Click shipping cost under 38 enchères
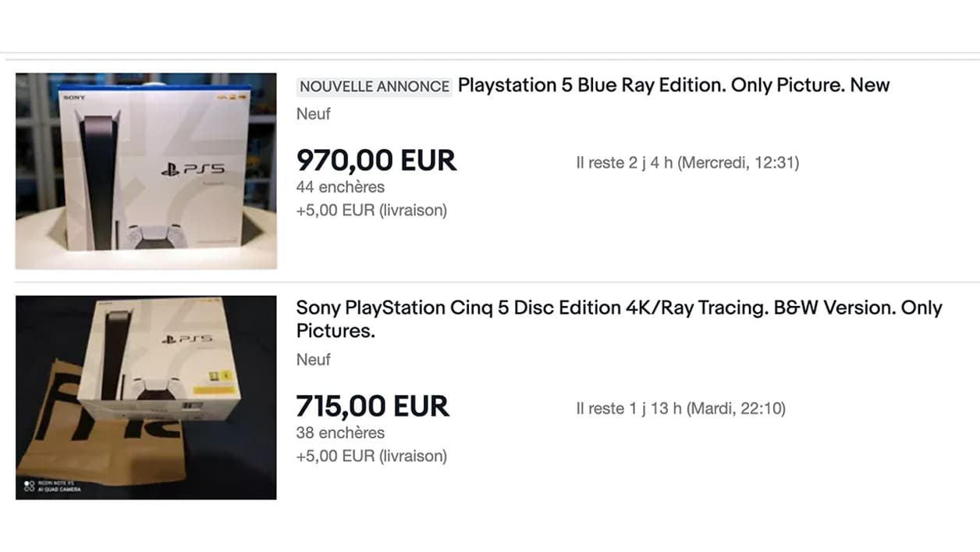This screenshot has width=980, height=552. pos(371,456)
